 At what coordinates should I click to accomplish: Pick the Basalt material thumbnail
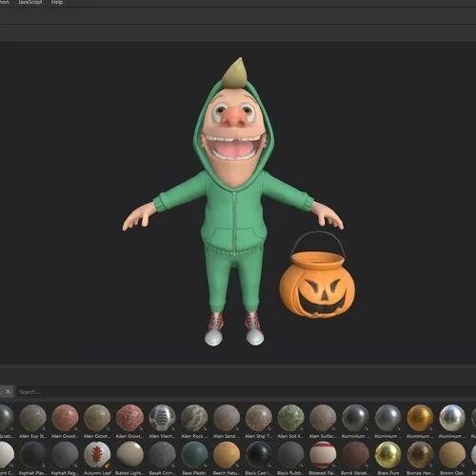point(162,454)
